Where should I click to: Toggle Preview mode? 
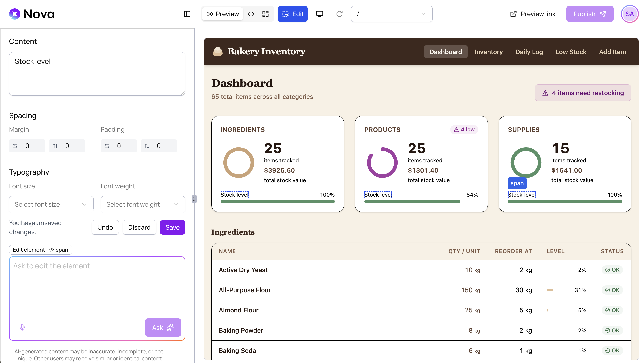coord(222,14)
